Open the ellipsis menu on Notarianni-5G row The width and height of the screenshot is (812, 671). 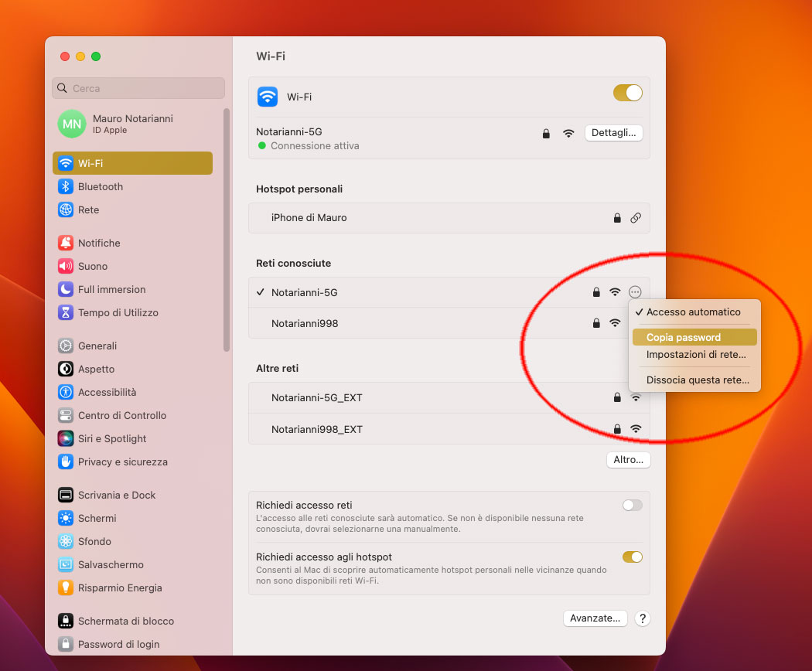(x=635, y=292)
